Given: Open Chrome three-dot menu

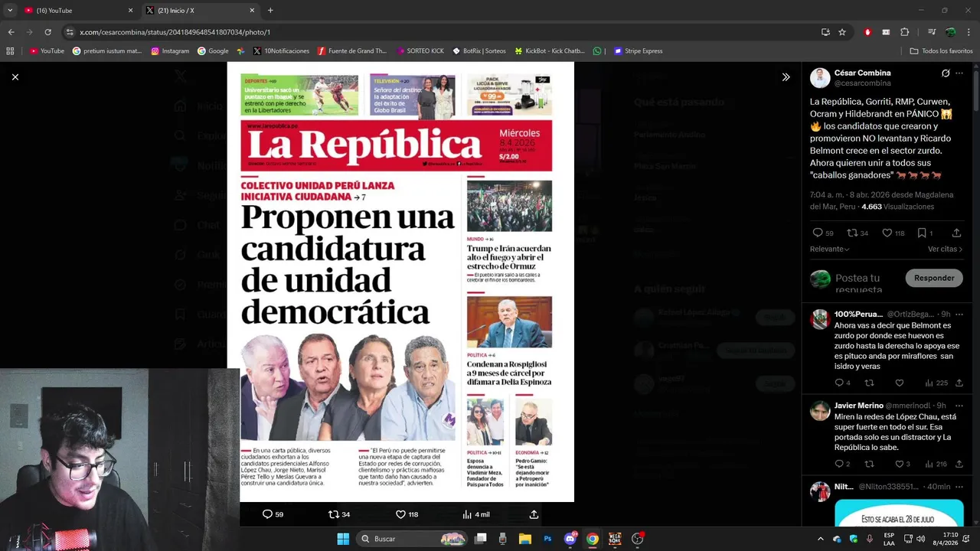Looking at the screenshot, I should (x=969, y=32).
